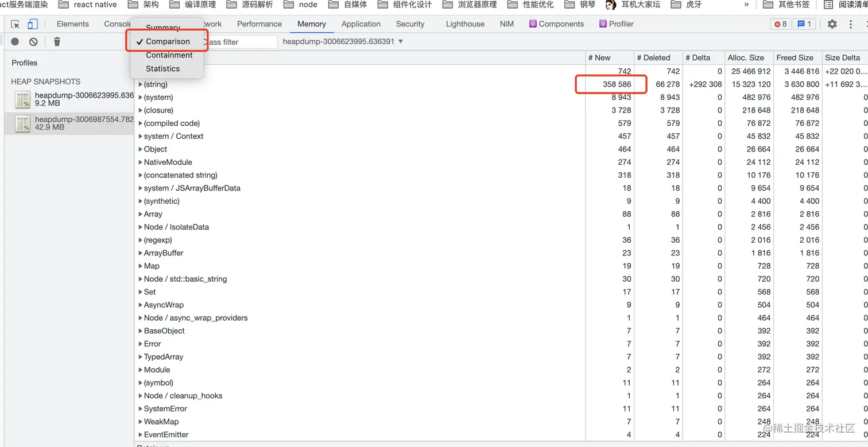868x447 pixels.
Task: Open the 其他书签 bookmarks folder
Action: [x=786, y=5]
